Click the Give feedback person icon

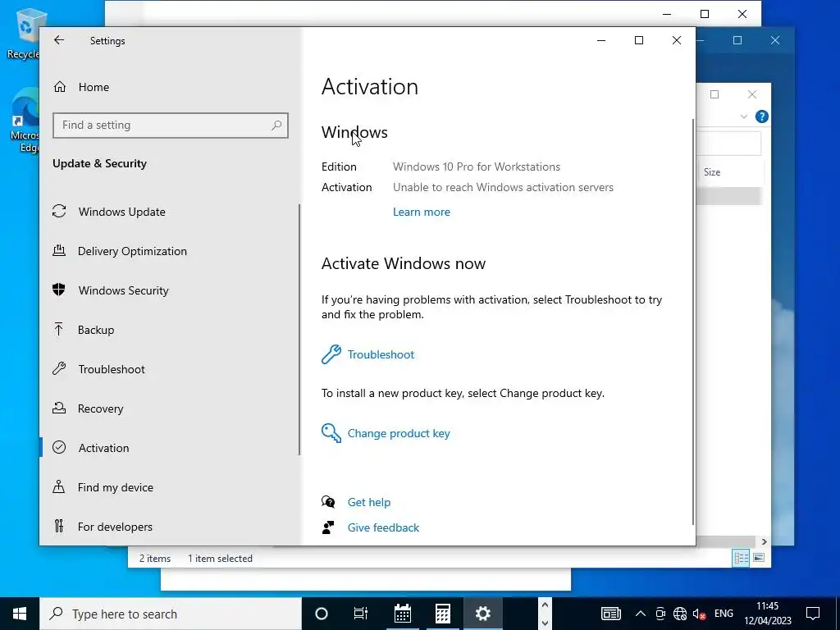pos(328,527)
